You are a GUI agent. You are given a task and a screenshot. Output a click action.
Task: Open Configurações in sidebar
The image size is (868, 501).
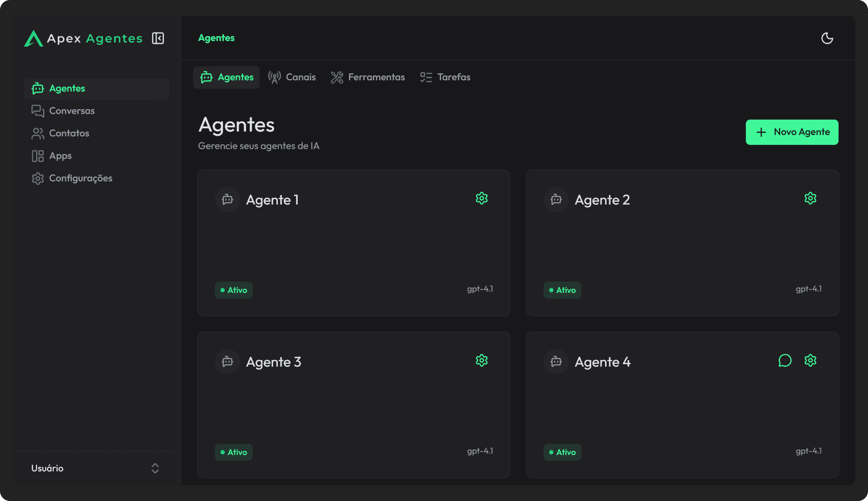[x=81, y=178]
